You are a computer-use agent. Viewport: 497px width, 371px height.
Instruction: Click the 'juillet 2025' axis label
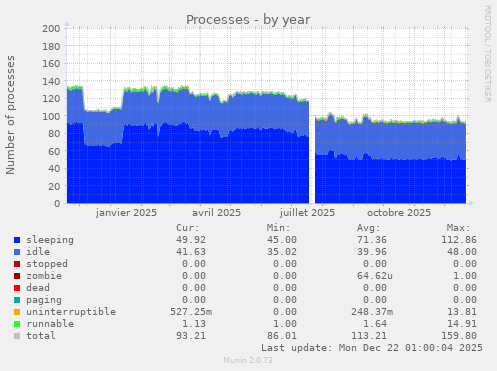coord(307,213)
